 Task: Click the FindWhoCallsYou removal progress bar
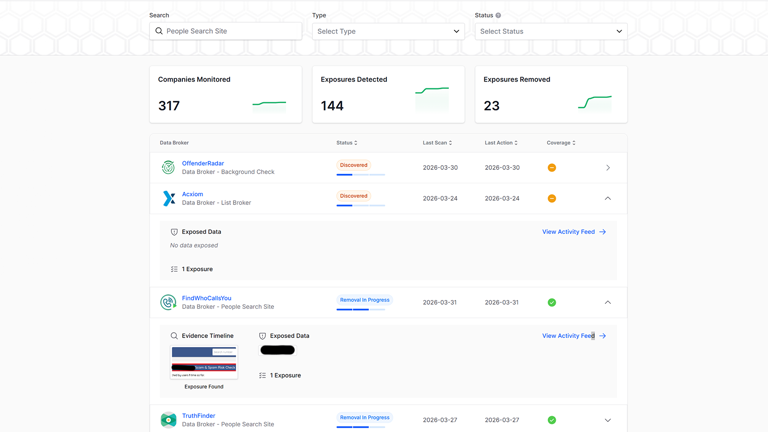[360, 310]
